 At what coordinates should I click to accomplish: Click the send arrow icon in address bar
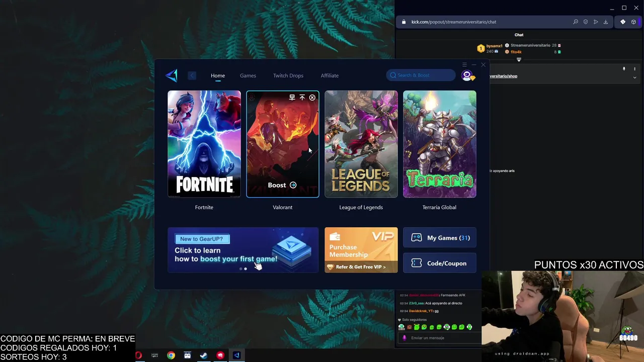coord(596,22)
